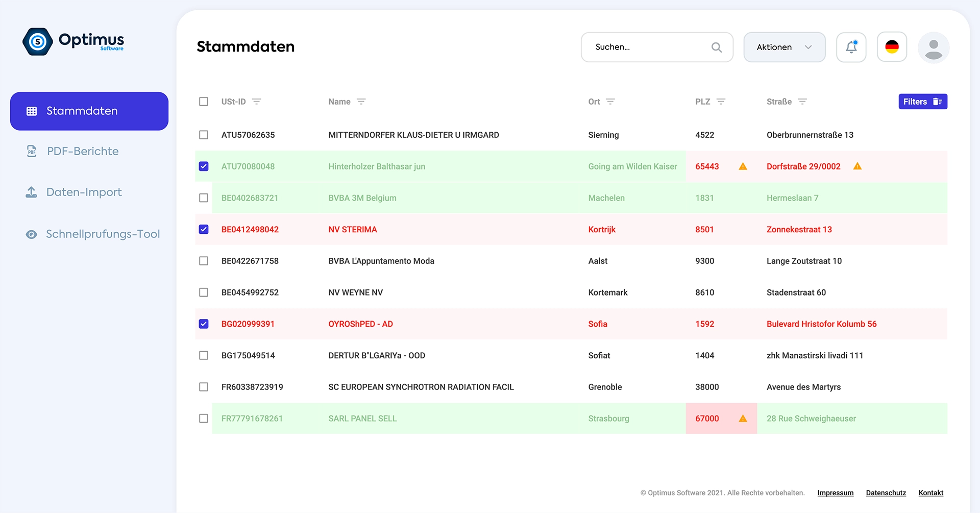Open the Impressum link
Viewport: 980px width, 513px height.
click(x=836, y=493)
